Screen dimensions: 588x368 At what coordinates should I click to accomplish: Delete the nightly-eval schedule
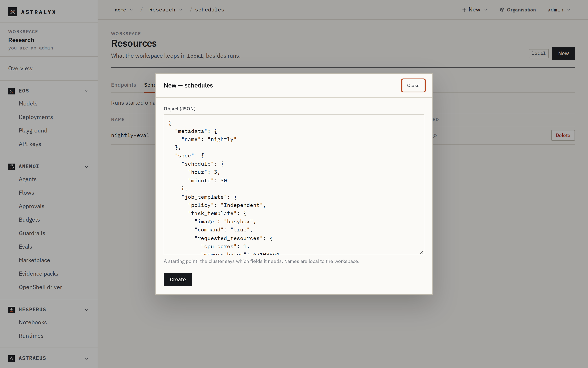pos(563,135)
